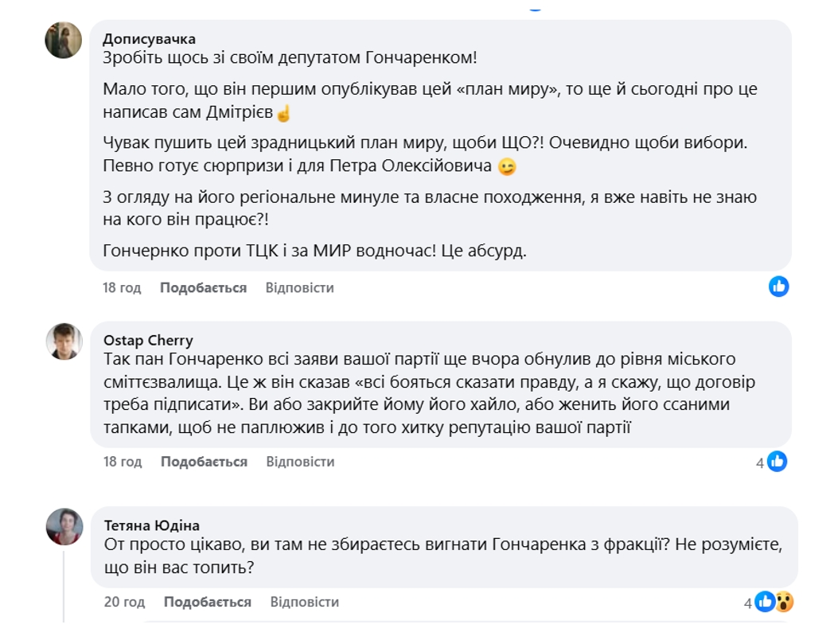Click the blue like reaction on Дописувачка's comment
838x644 pixels.
click(x=778, y=286)
